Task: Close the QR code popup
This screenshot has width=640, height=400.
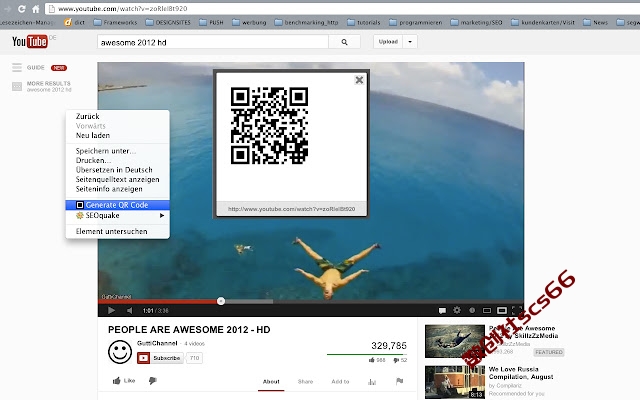Action: point(359,80)
